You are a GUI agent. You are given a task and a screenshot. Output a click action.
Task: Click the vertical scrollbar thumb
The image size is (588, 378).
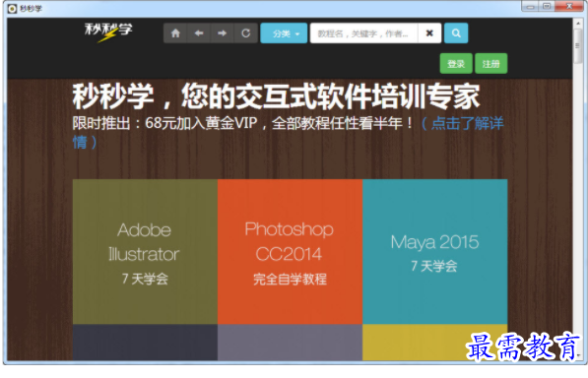pos(577,45)
